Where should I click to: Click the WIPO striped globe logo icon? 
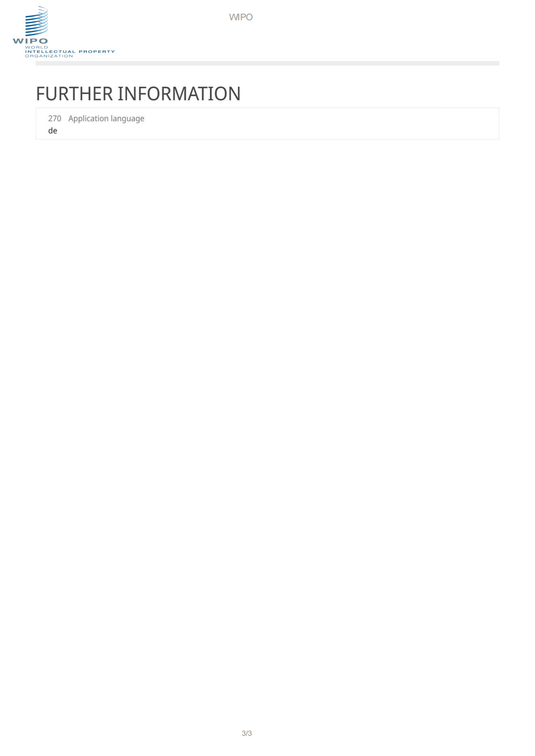[x=36, y=21]
